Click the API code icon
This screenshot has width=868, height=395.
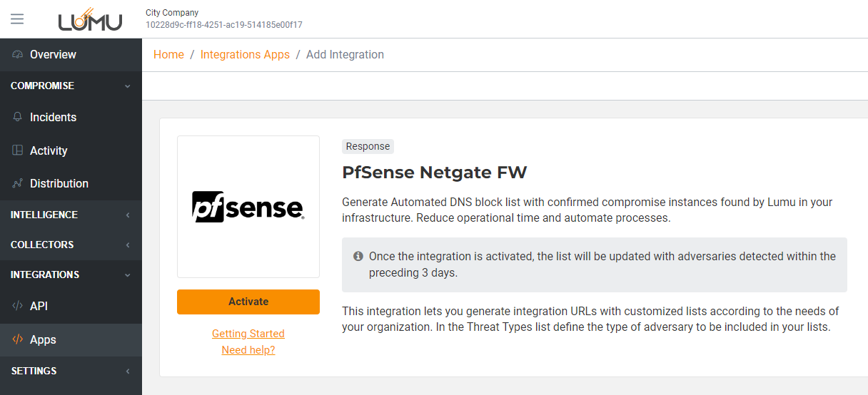pyautogui.click(x=18, y=306)
